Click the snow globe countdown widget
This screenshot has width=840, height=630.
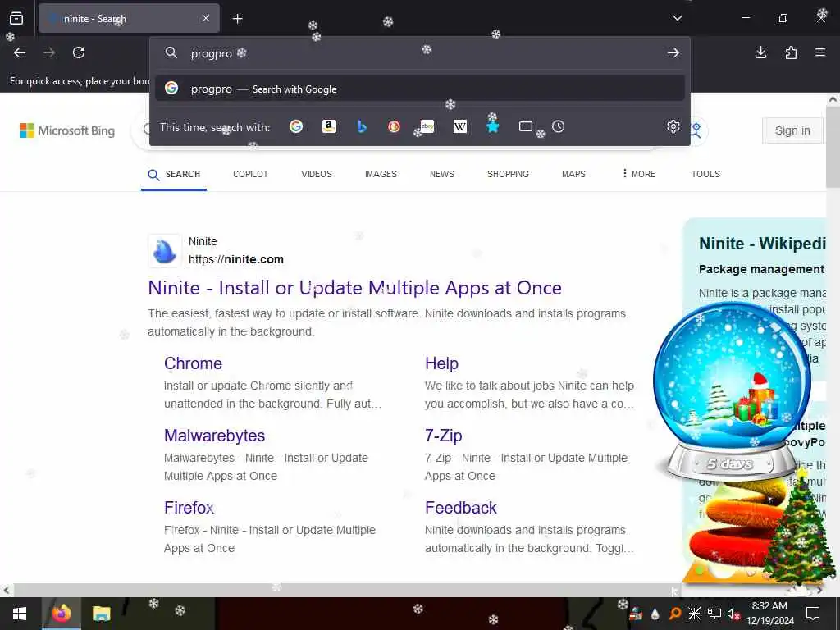pyautogui.click(x=732, y=391)
